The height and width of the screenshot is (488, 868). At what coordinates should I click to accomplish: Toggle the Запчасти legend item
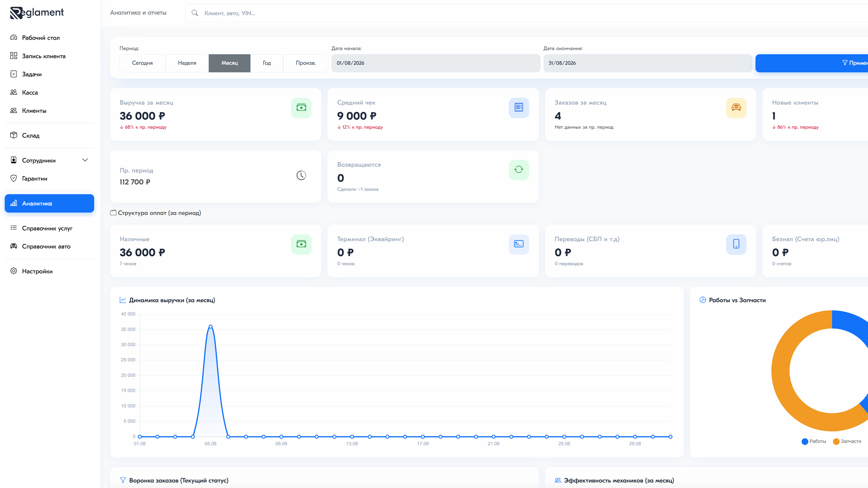pos(847,441)
